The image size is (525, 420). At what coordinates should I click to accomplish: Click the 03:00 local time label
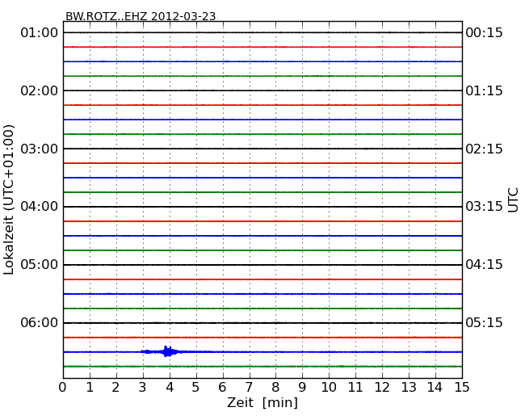pos(40,149)
